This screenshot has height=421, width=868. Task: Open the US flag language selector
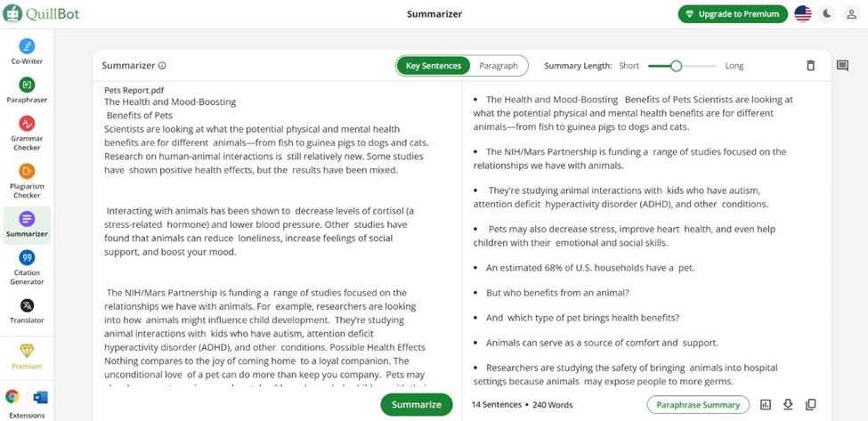pyautogui.click(x=803, y=13)
